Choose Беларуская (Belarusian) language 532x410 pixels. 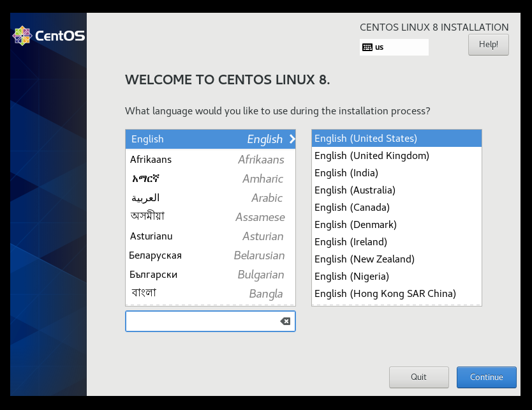[x=211, y=255]
